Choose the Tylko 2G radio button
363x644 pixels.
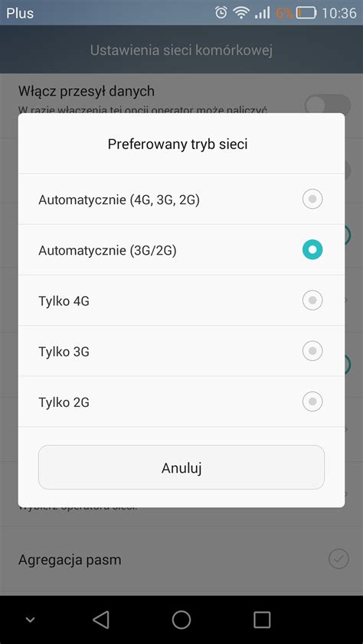tap(312, 402)
